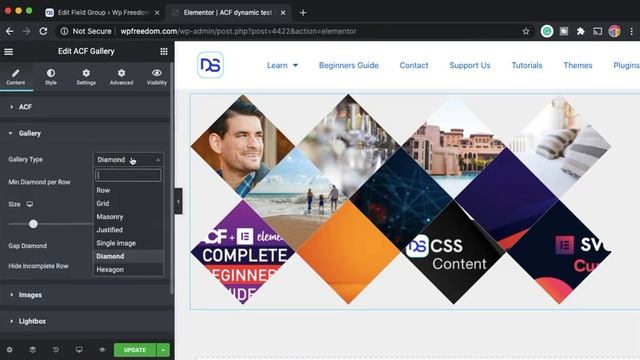Expand the Images section

[x=85, y=295]
